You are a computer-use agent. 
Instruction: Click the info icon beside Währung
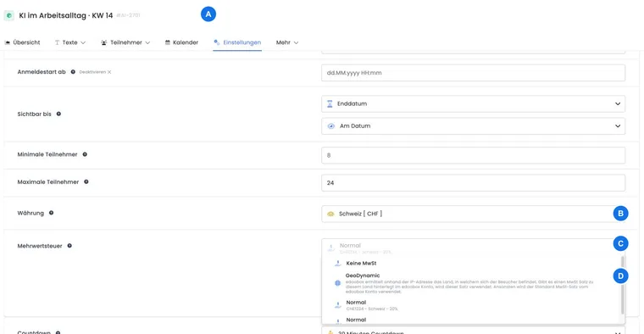coord(52,213)
